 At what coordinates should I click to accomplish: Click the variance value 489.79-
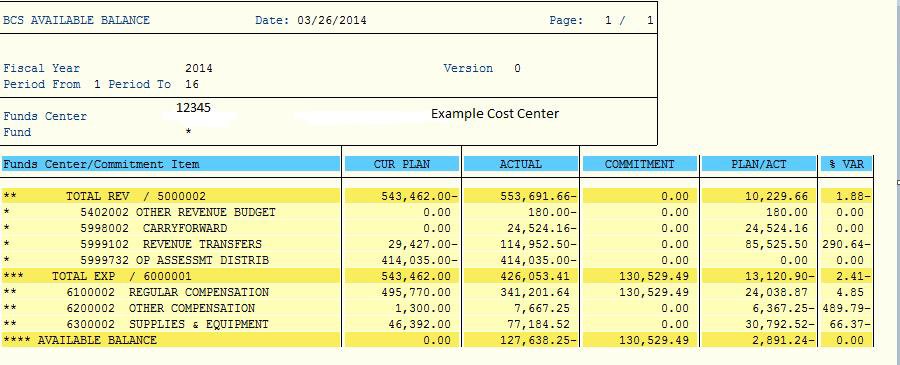847,308
